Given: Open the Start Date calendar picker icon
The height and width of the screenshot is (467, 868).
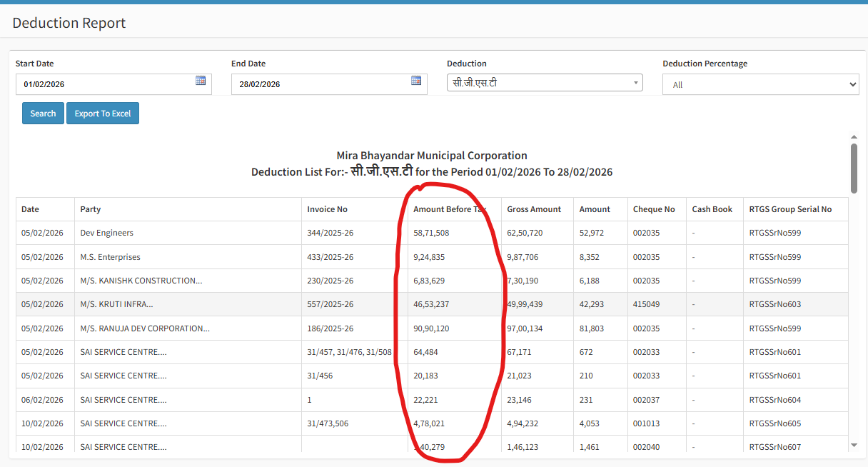Looking at the screenshot, I should [x=201, y=81].
